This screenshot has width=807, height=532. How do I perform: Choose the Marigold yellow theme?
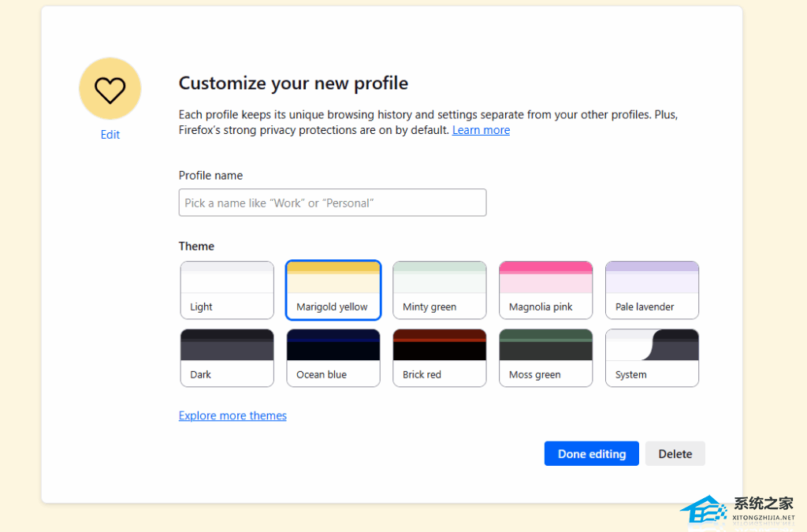[333, 290]
